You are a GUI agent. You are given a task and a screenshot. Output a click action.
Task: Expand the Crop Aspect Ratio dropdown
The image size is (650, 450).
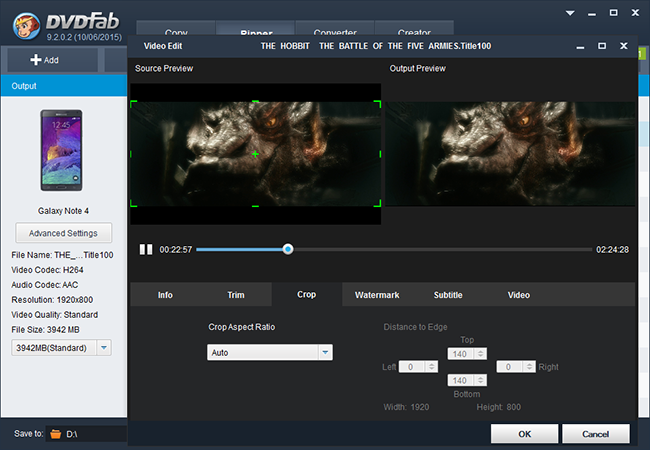tap(325, 352)
